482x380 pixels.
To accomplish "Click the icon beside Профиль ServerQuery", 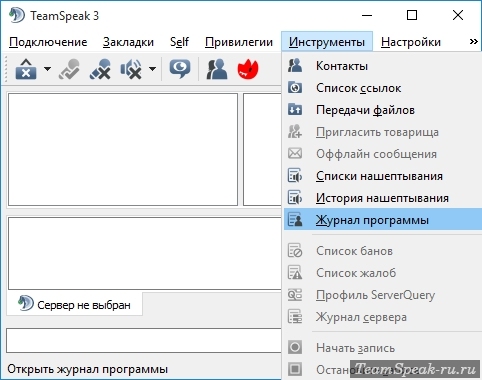I will 295,294.
